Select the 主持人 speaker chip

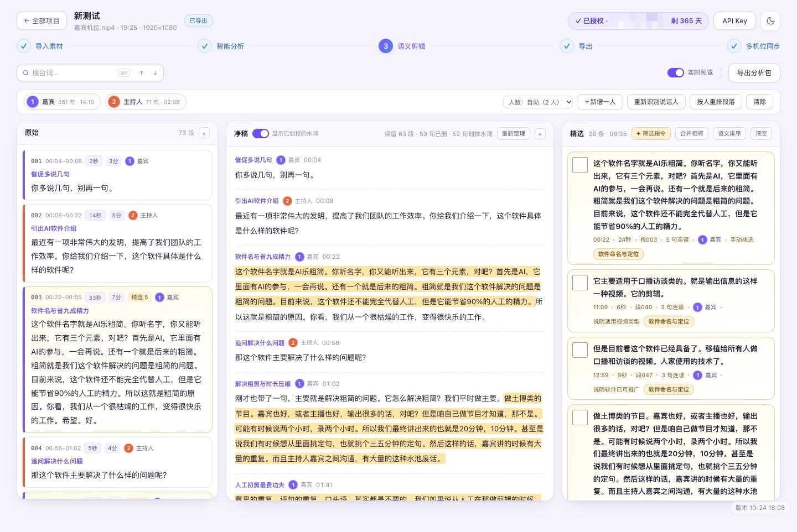[146, 102]
